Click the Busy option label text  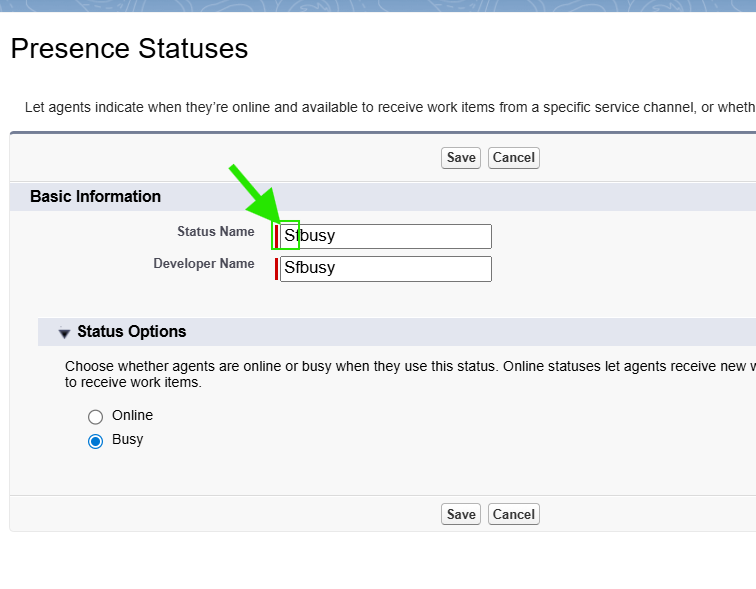click(127, 440)
